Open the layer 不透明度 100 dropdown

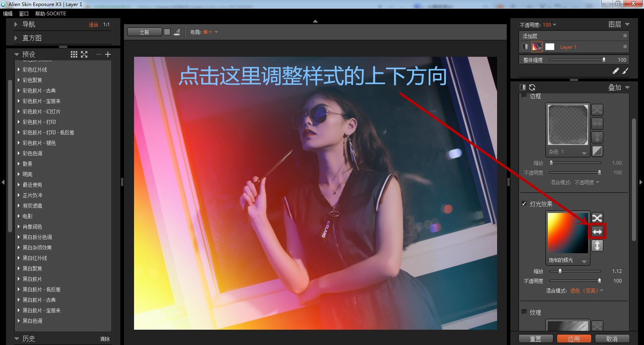[549, 25]
